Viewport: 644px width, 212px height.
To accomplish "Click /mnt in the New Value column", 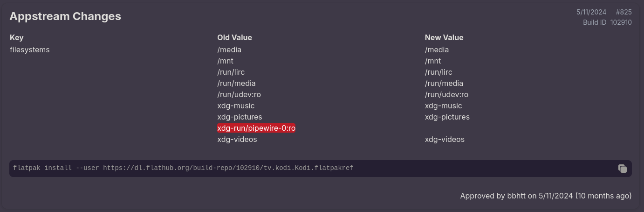I will tap(433, 61).
